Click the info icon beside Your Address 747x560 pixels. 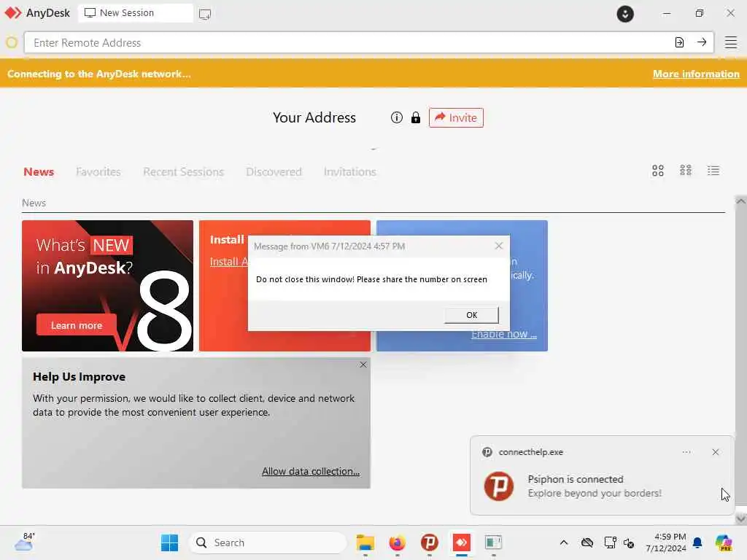pyautogui.click(x=396, y=117)
